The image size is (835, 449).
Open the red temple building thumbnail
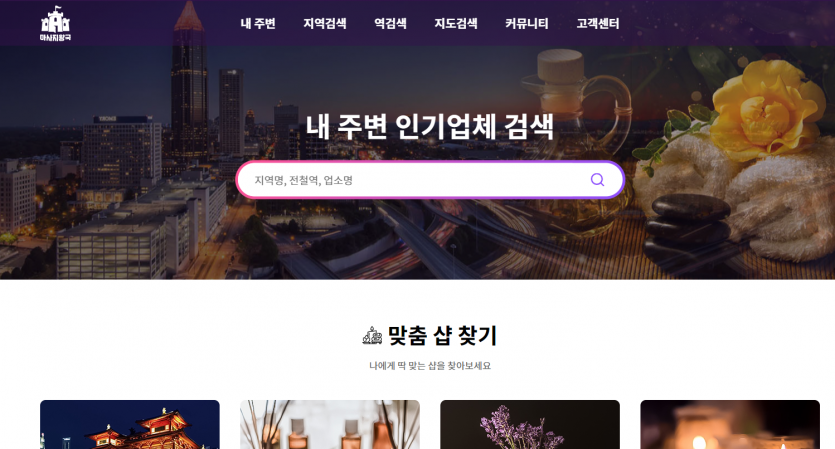click(x=130, y=424)
